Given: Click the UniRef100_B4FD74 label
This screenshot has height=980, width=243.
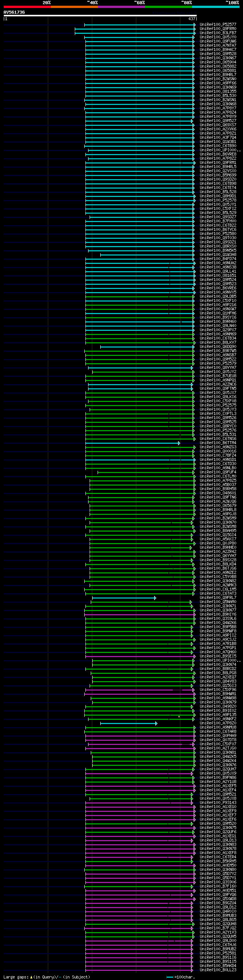Looking at the screenshot, I should coord(218,259).
